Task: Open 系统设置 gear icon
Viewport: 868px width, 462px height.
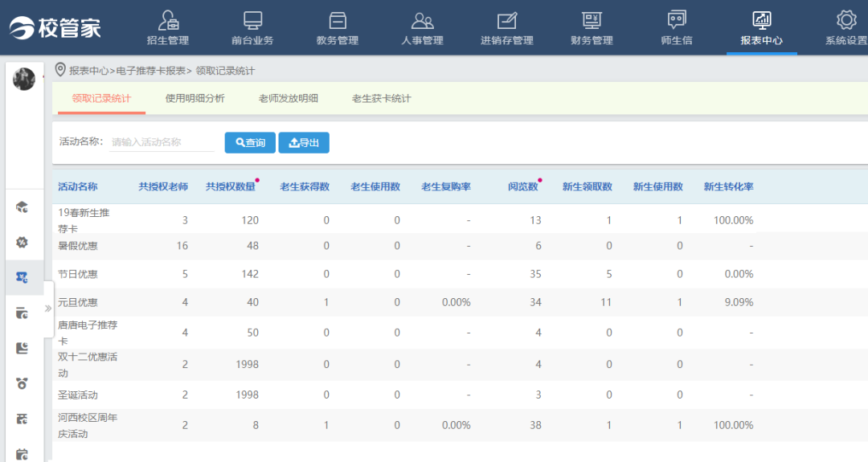Action: 845,21
